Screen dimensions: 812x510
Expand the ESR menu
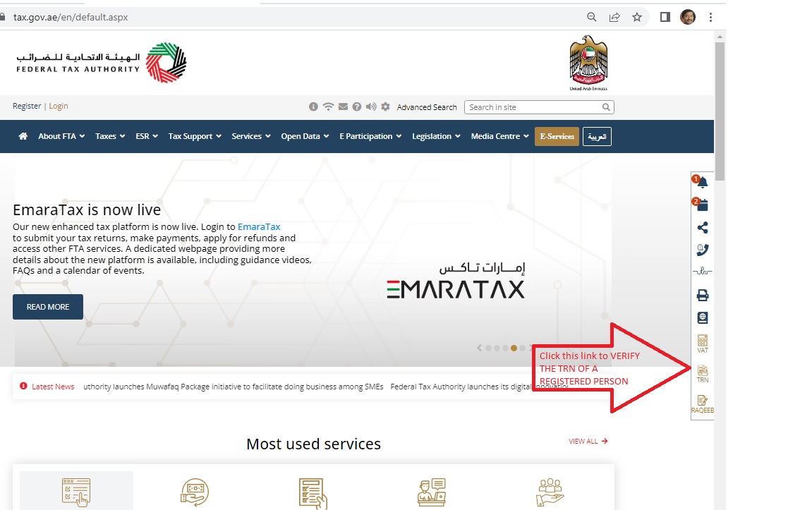(147, 136)
